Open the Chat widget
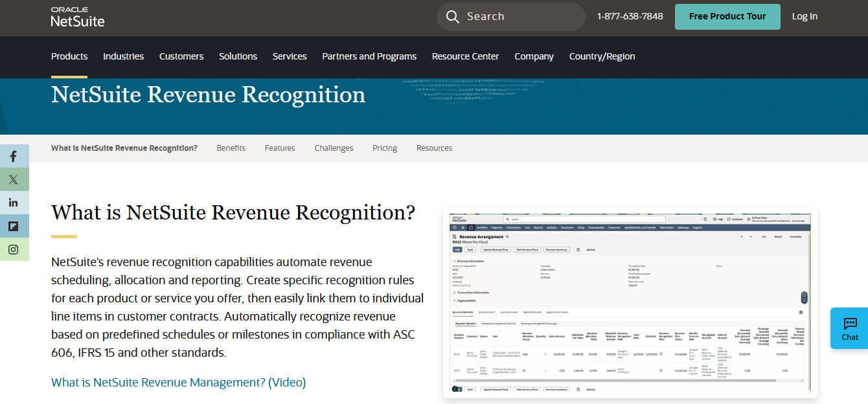 [849, 328]
